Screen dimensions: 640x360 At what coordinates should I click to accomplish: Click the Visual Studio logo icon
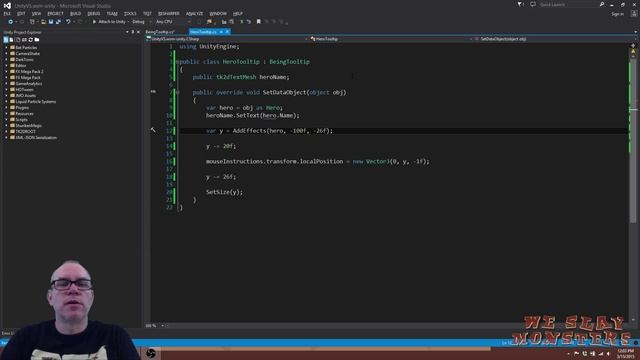7,5
